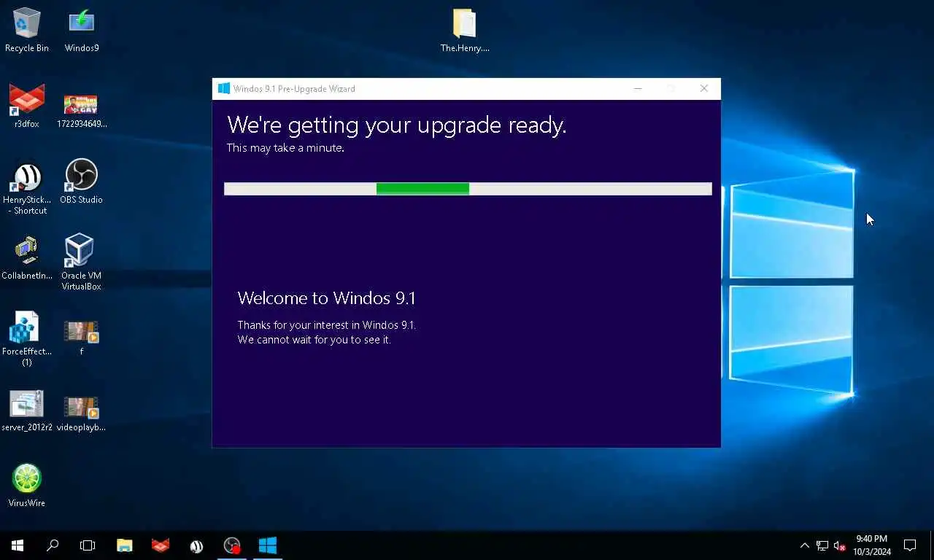Click 'This may take a minute' text
Viewport: 934px width, 560px height.
click(x=285, y=148)
